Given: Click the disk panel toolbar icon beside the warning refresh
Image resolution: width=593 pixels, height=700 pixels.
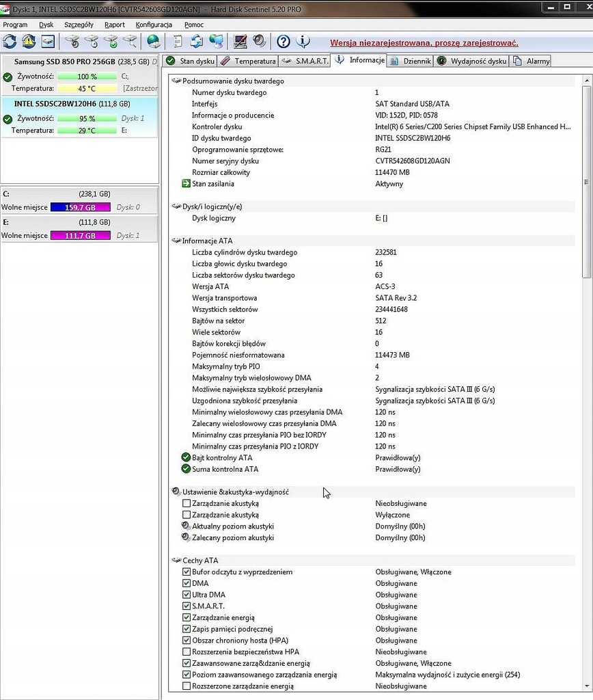Looking at the screenshot, I should coord(48,42).
